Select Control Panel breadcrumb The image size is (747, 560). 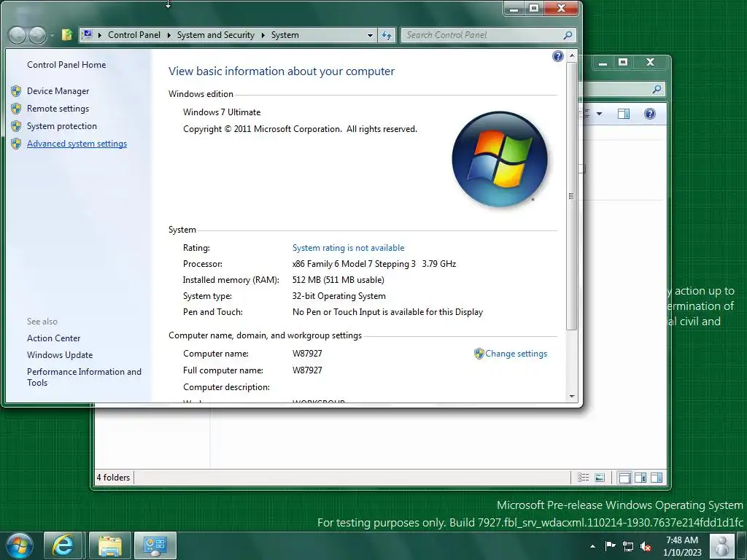(134, 35)
